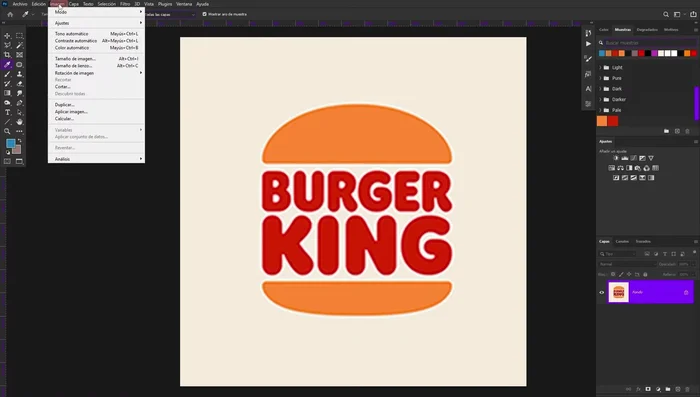Expand the Pure swatch folder

point(600,78)
